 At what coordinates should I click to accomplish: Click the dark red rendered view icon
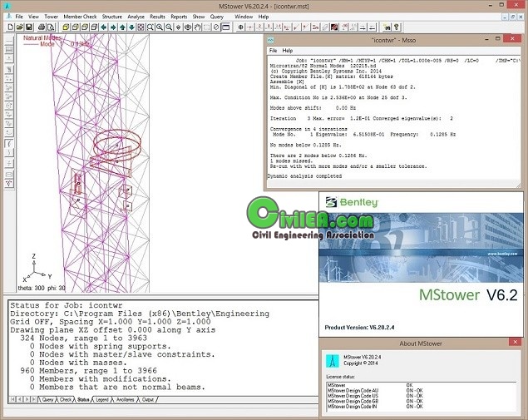pos(334,27)
